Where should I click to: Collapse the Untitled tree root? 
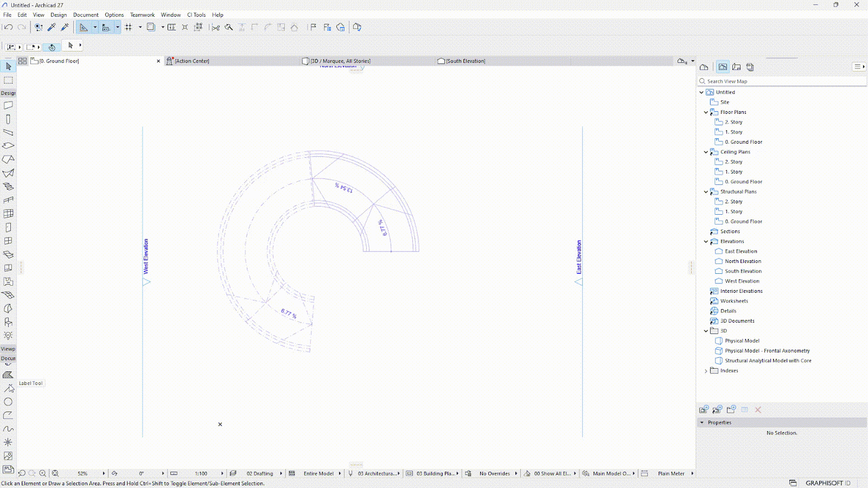point(701,92)
